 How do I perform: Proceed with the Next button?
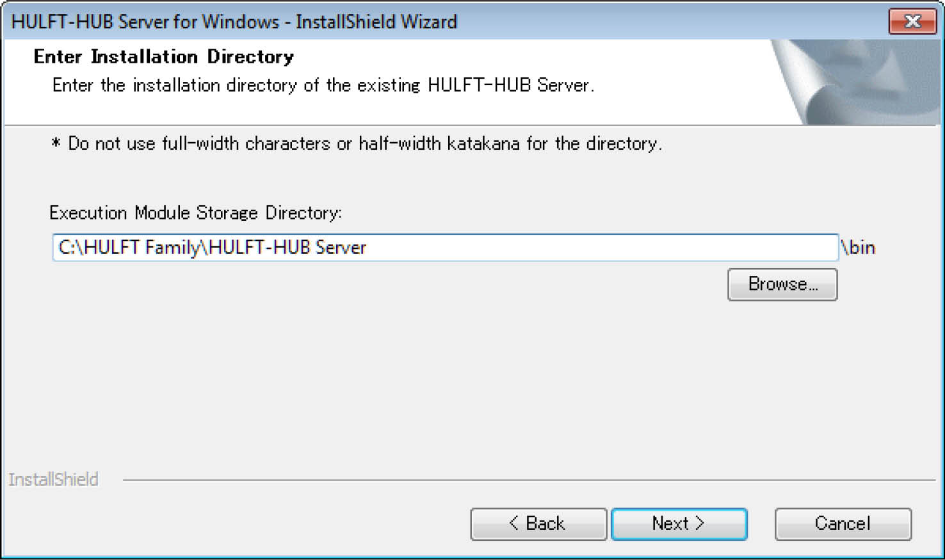tap(679, 524)
